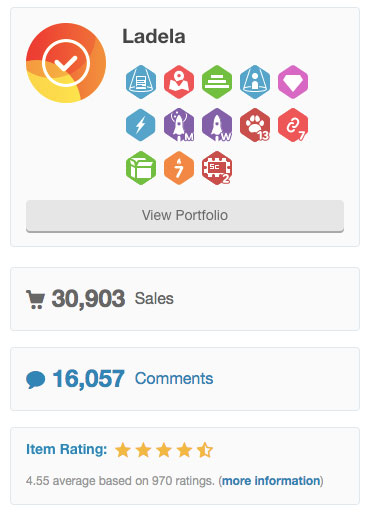The width and height of the screenshot is (368, 515).
Task: Click the pink diamond badge
Action: click(x=293, y=82)
